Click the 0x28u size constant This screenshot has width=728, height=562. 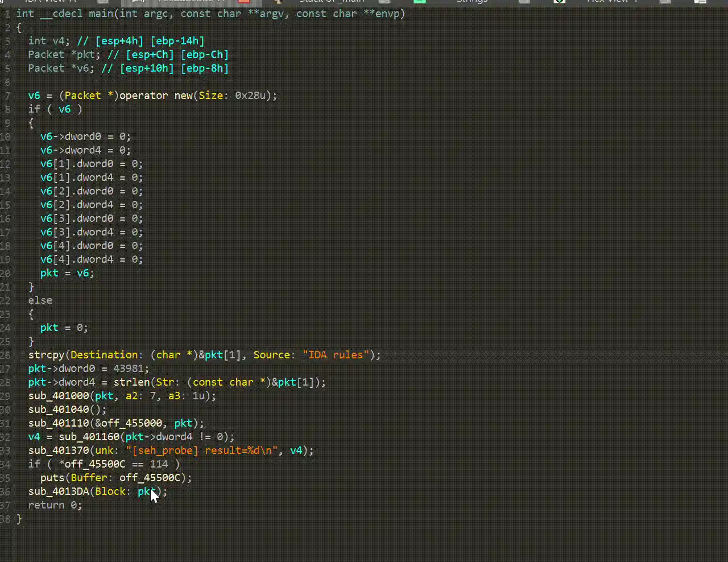click(250, 96)
